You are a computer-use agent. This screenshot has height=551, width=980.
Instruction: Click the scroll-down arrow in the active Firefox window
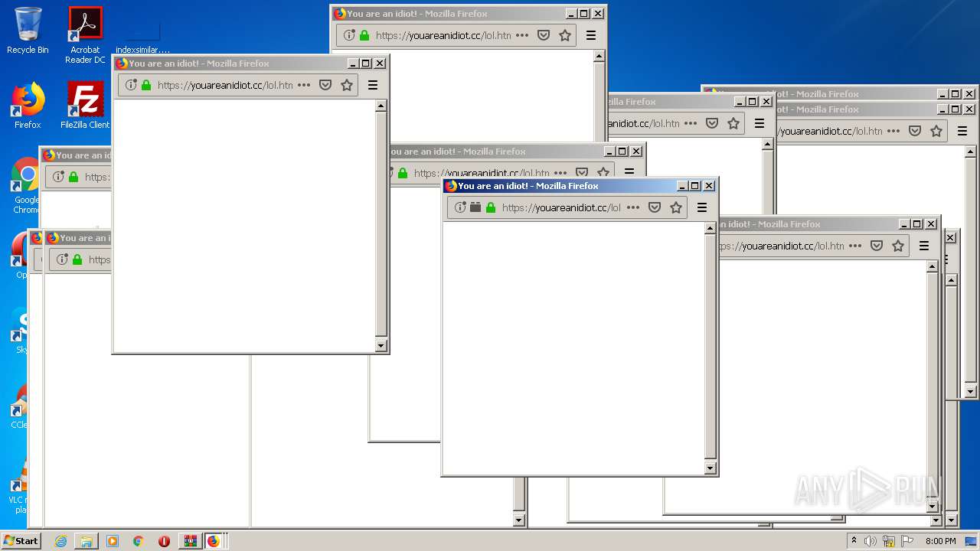click(x=710, y=468)
